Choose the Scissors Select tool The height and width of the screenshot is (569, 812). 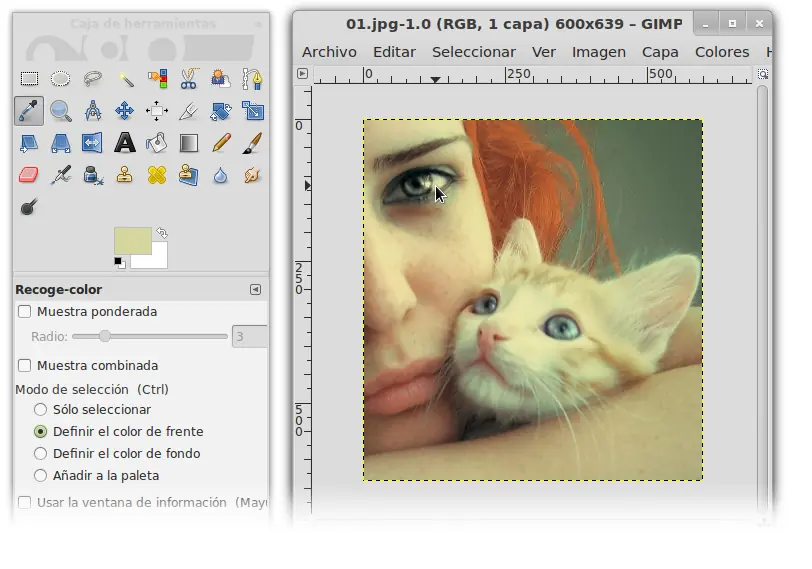(189, 79)
